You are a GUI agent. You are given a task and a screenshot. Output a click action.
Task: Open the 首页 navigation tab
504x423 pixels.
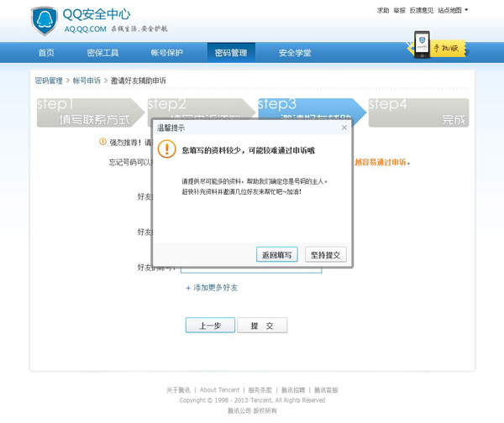click(x=46, y=53)
